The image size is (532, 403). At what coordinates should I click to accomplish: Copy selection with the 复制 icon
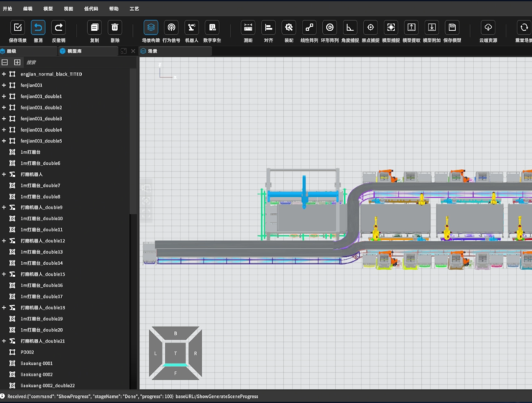94,27
